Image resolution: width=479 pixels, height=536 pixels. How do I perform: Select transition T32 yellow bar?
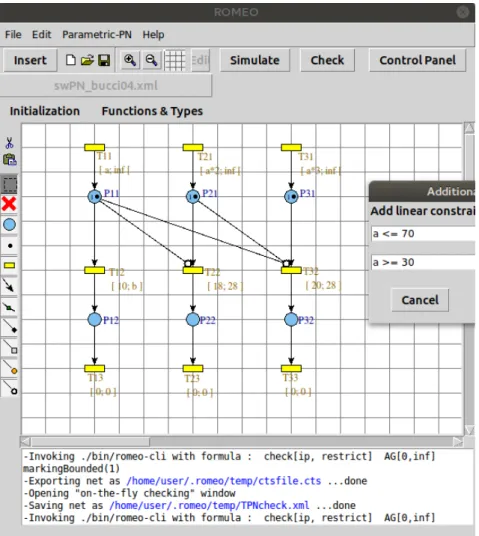pos(291,270)
